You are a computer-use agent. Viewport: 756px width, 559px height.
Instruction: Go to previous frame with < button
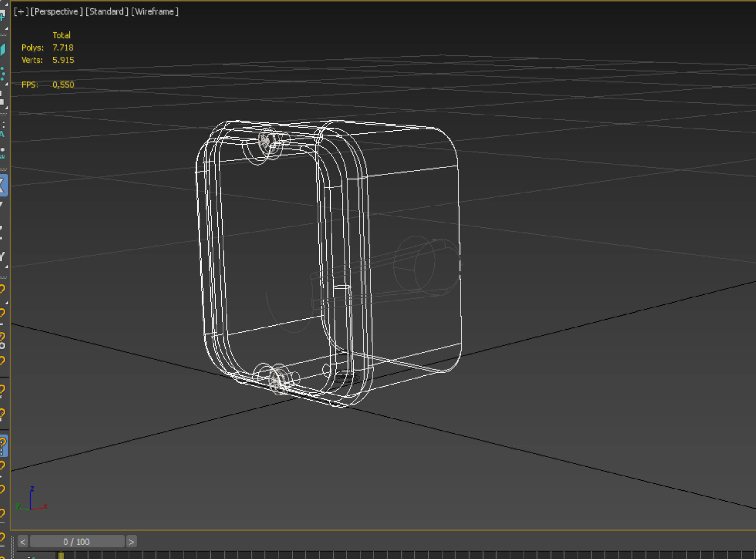[23, 542]
